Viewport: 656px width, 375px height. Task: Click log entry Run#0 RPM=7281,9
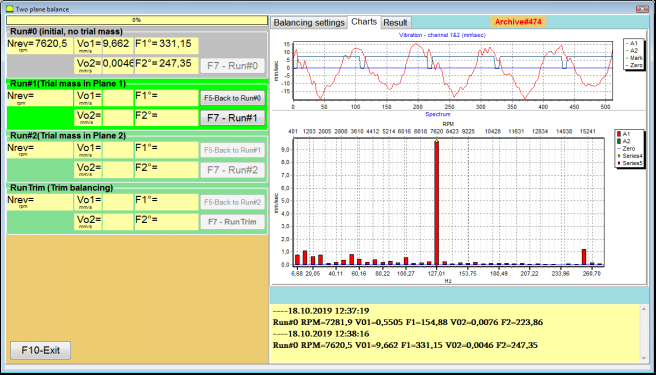tap(408, 322)
